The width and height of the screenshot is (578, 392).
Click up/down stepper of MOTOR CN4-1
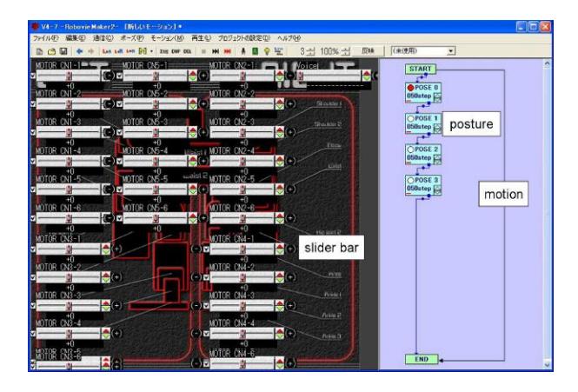click(279, 249)
